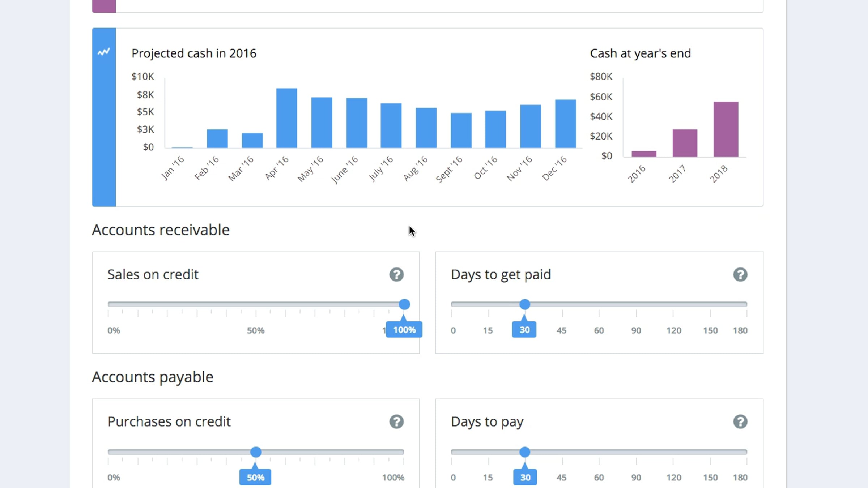Open help for Days to pay
Image resolution: width=868 pixels, height=488 pixels.
740,421
